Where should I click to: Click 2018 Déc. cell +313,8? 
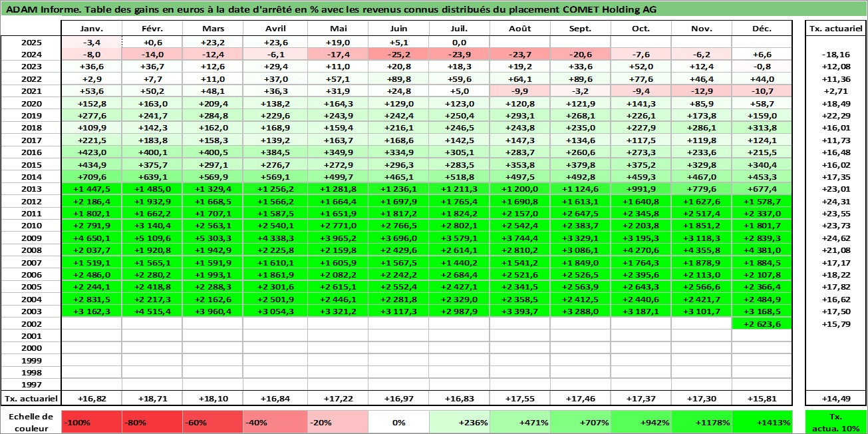click(x=762, y=128)
